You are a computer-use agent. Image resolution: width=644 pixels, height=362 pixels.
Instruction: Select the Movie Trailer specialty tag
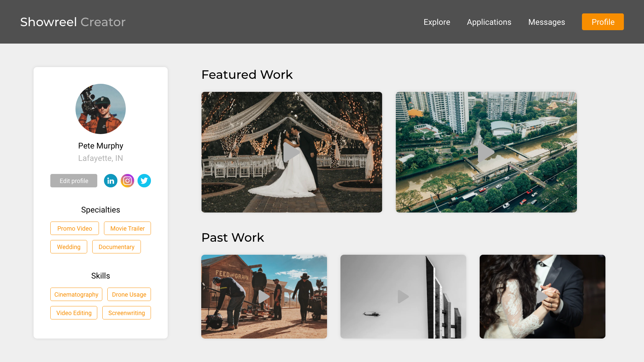127,228
